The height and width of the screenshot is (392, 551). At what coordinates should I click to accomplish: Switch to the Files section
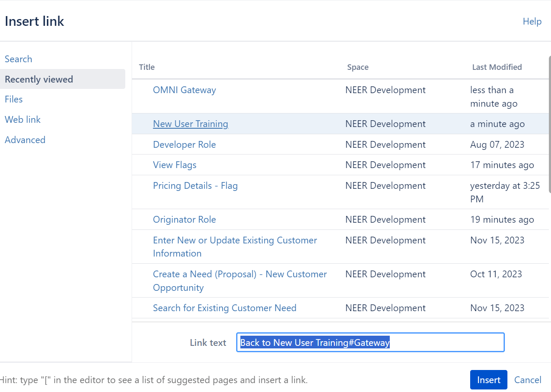pos(14,99)
